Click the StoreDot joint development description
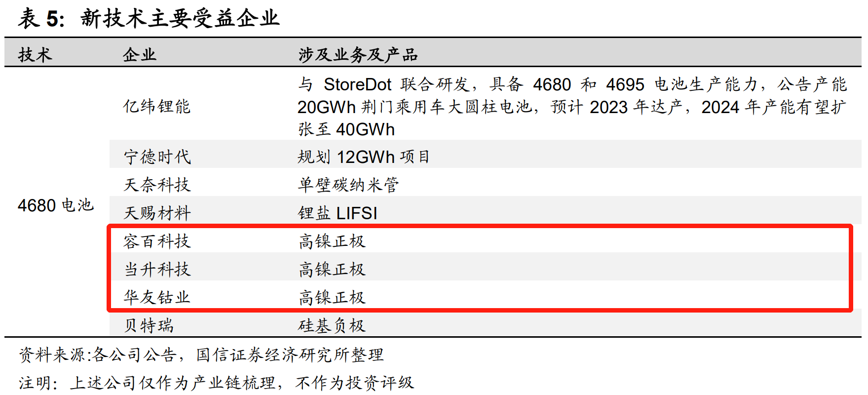 572,107
